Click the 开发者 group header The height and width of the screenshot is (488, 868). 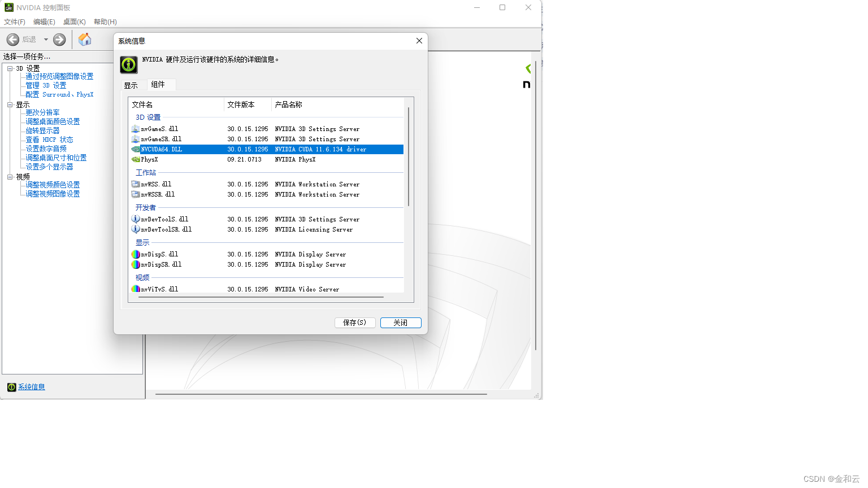coord(146,207)
